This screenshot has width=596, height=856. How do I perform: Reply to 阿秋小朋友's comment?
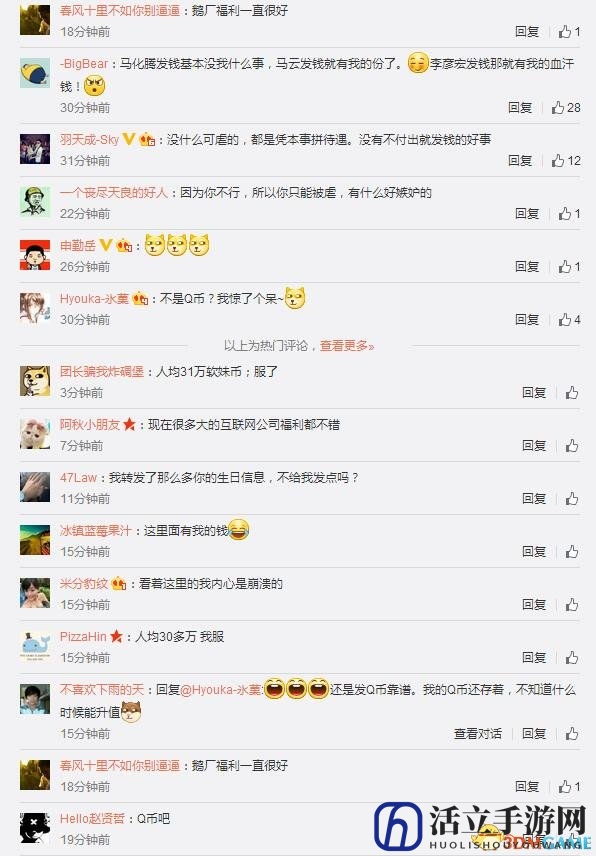(x=534, y=445)
